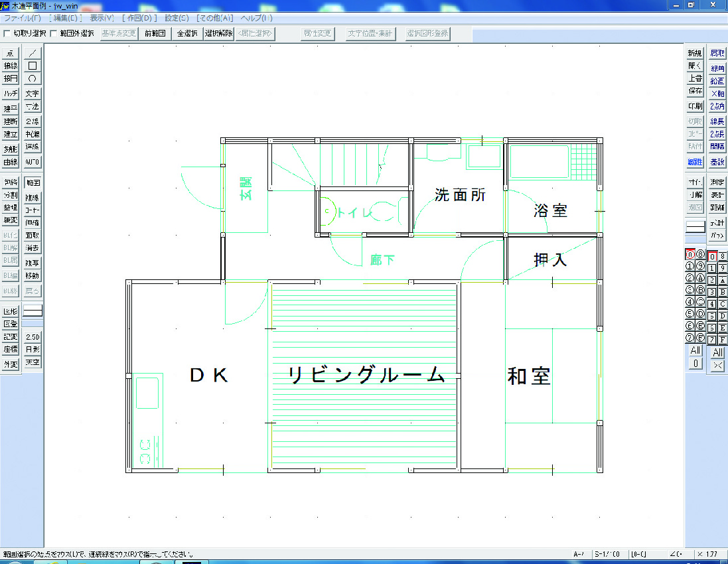The height and width of the screenshot is (564, 728).
Task: Click the line style preview swatch
Action: [694, 226]
